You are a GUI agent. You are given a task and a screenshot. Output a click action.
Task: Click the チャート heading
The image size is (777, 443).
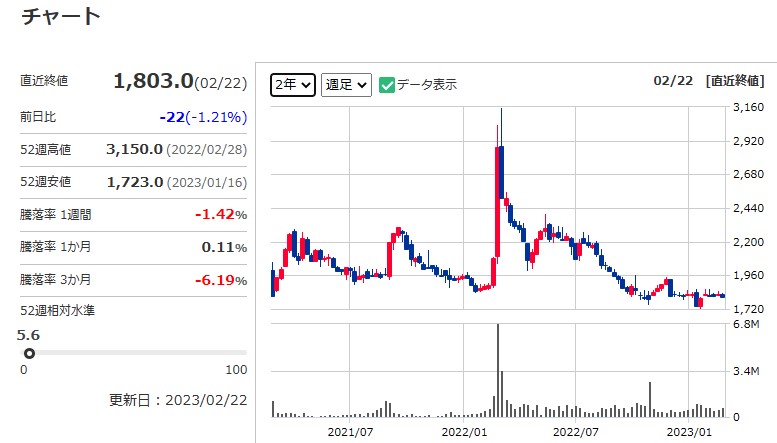(x=61, y=16)
